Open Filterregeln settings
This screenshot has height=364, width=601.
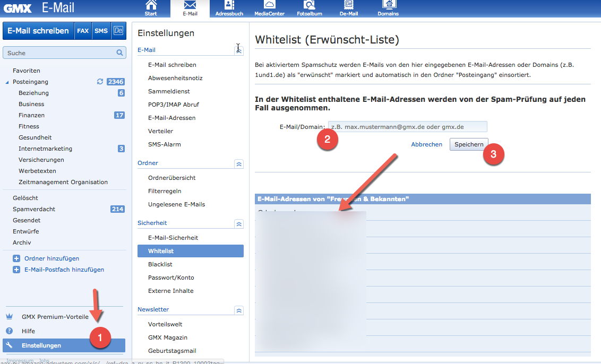(165, 191)
